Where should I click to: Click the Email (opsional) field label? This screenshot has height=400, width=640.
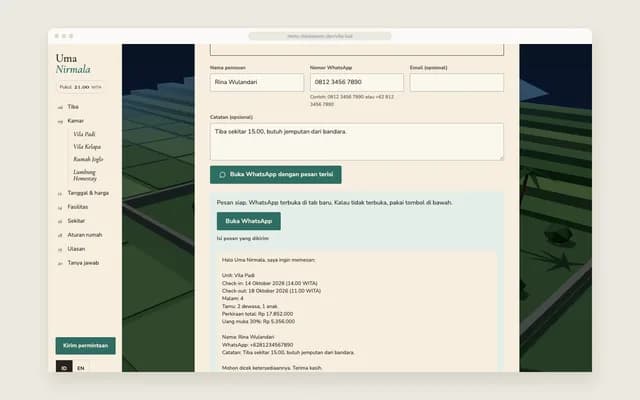(429, 68)
